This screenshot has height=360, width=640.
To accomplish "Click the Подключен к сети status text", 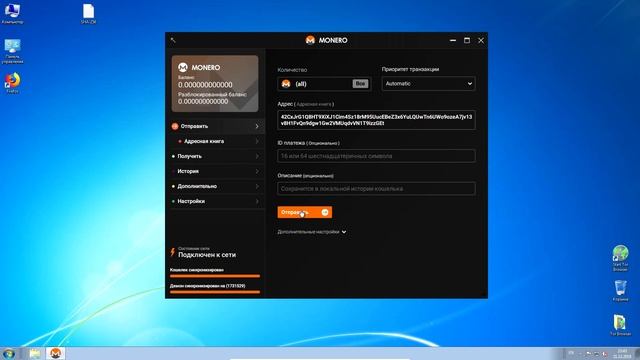I will click(x=207, y=255).
